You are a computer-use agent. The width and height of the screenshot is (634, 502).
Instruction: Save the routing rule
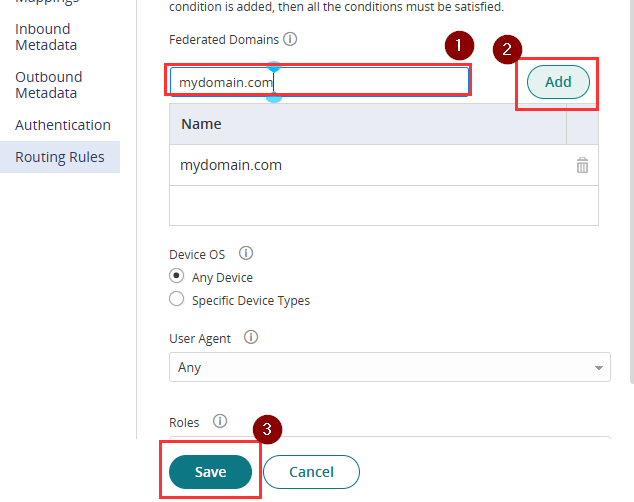[210, 472]
